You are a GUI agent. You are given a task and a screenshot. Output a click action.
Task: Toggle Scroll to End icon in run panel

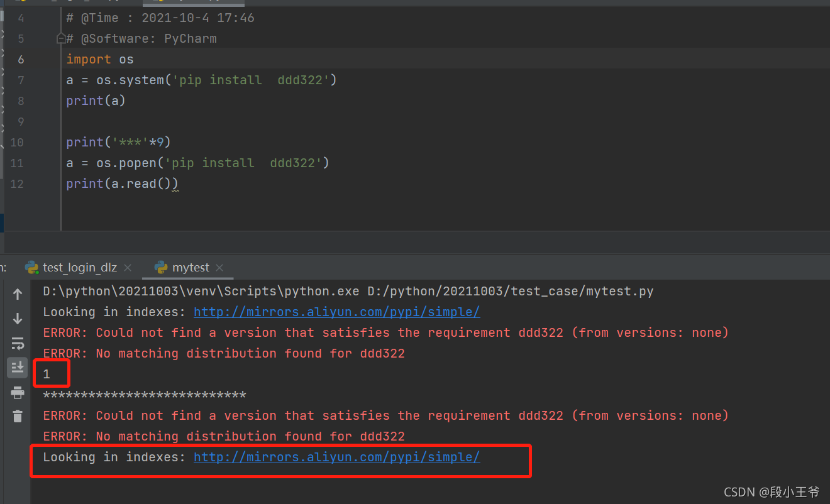(18, 367)
